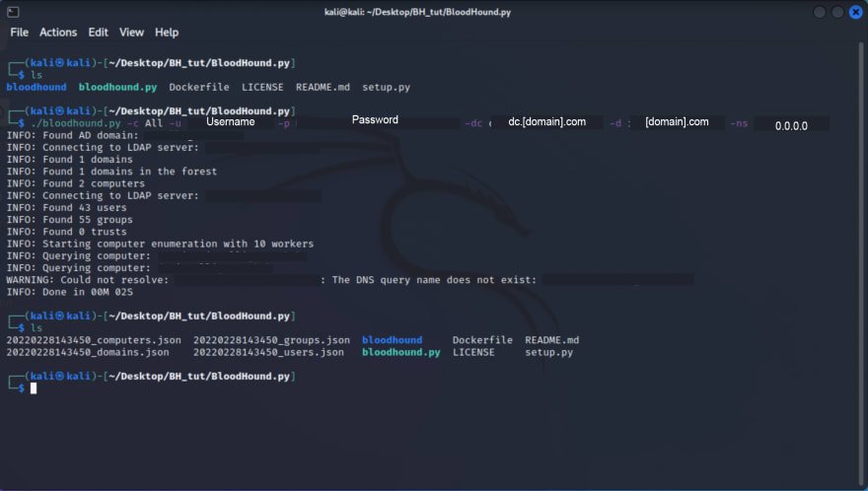Click the './bloodhound.py' command text
Image resolution: width=868 pixels, height=491 pixels.
(x=76, y=123)
